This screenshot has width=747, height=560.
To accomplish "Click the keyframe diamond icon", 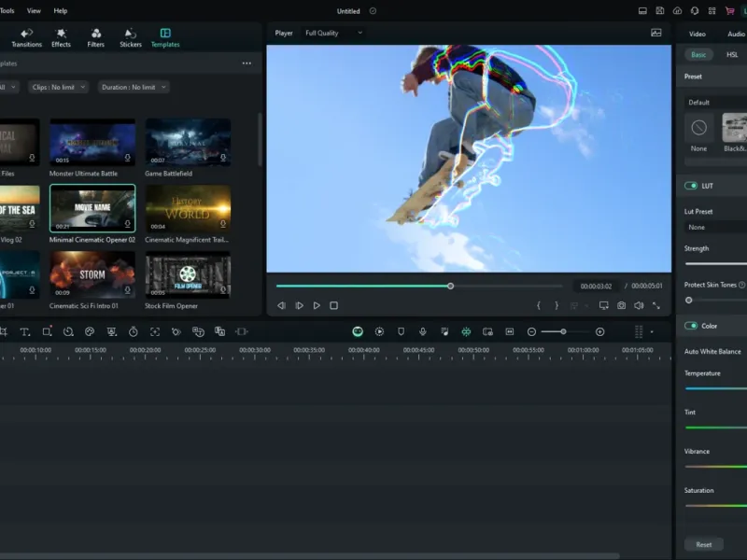I will pyautogui.click(x=176, y=332).
